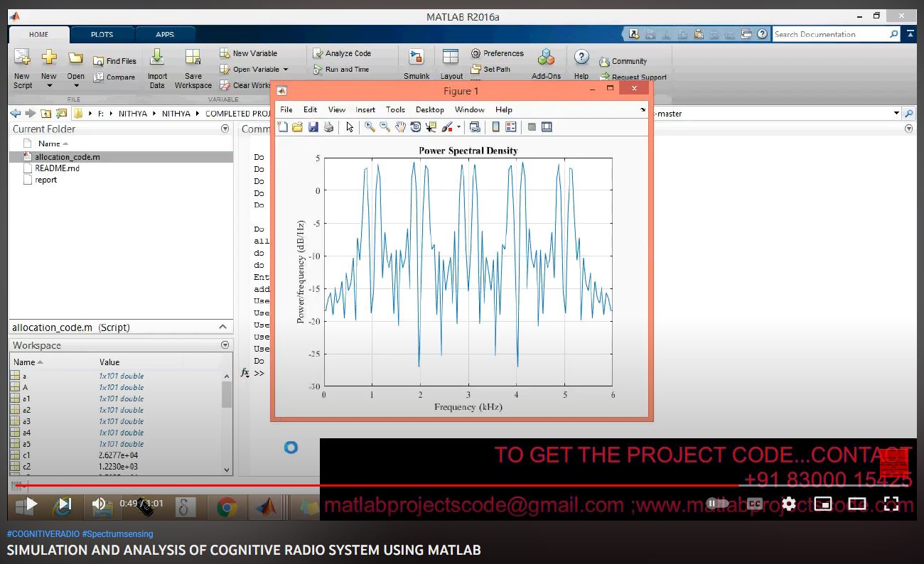Toggle the Edit Plot arrow tool
Image resolution: width=924 pixels, height=564 pixels.
pyautogui.click(x=350, y=127)
